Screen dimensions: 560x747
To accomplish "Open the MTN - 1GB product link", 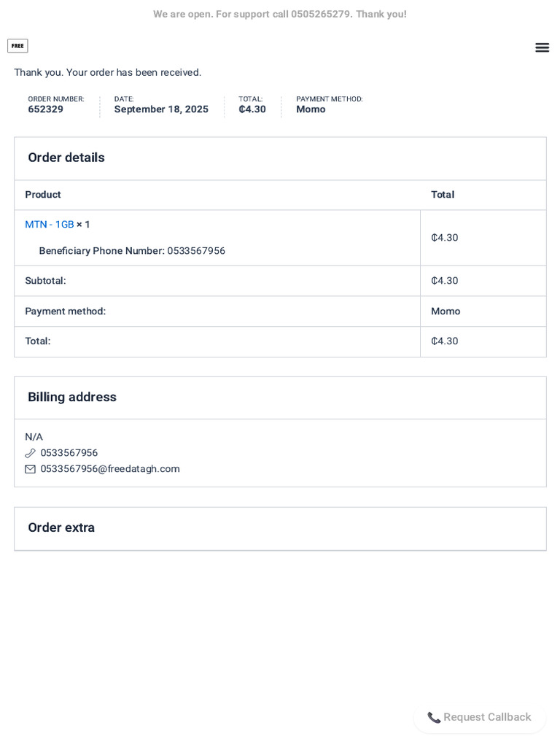I will click(x=50, y=225).
